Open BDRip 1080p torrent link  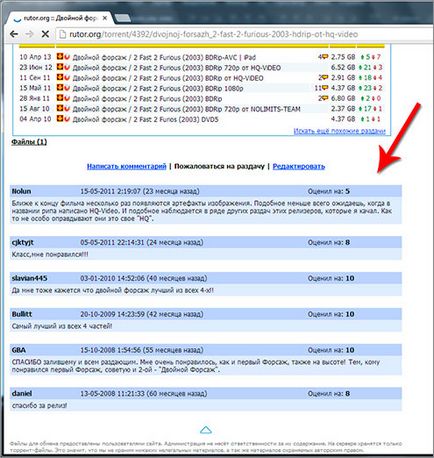click(158, 88)
